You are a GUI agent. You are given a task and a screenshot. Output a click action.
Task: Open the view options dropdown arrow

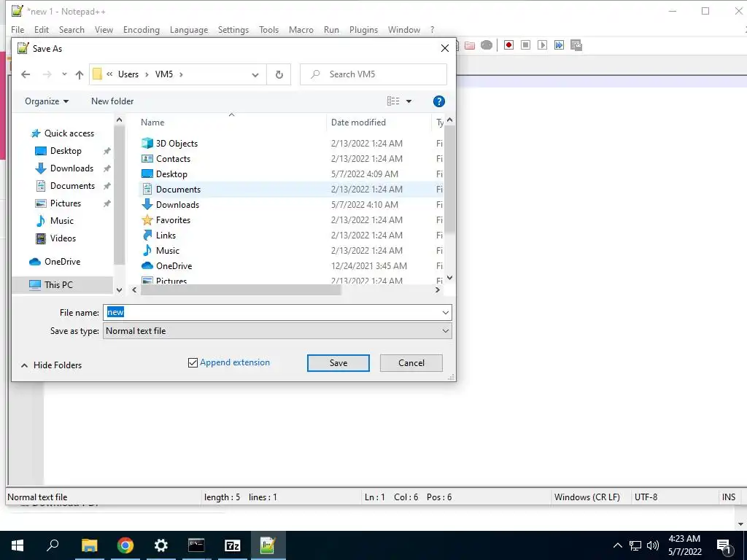click(x=409, y=101)
